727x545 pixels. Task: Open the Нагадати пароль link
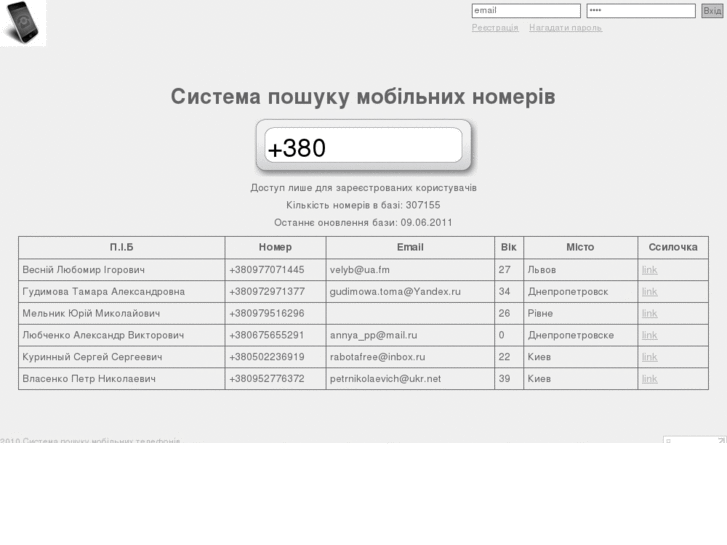pos(565,28)
